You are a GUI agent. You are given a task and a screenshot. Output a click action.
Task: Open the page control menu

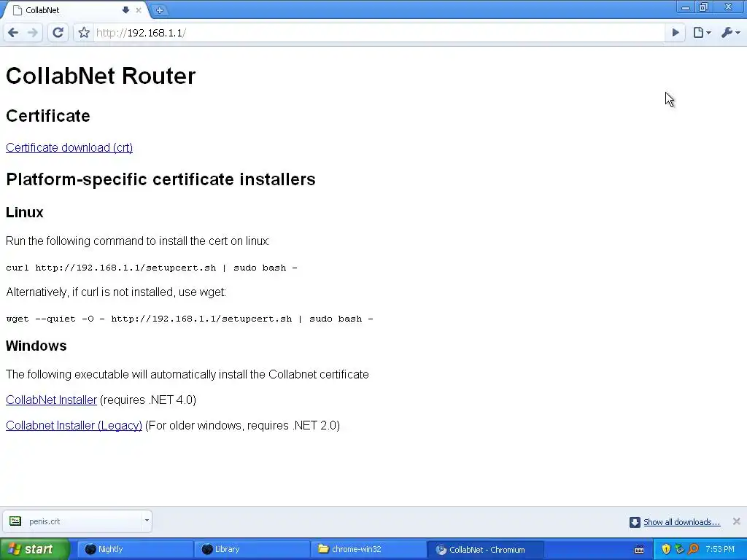702,32
